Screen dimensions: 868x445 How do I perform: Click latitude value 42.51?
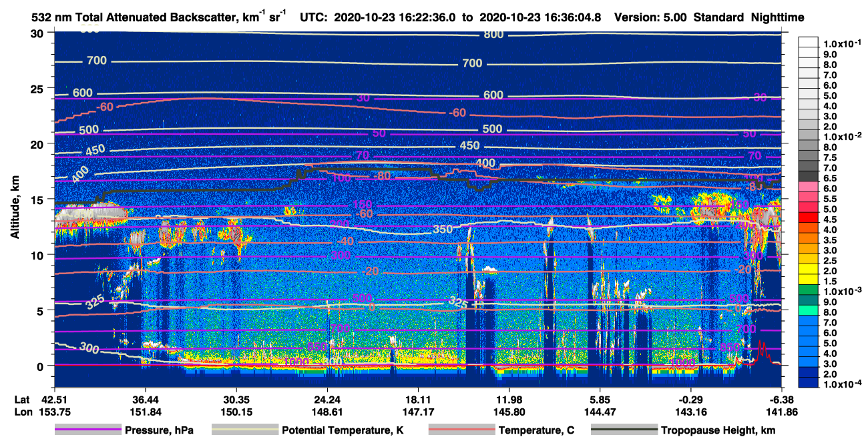[53, 400]
